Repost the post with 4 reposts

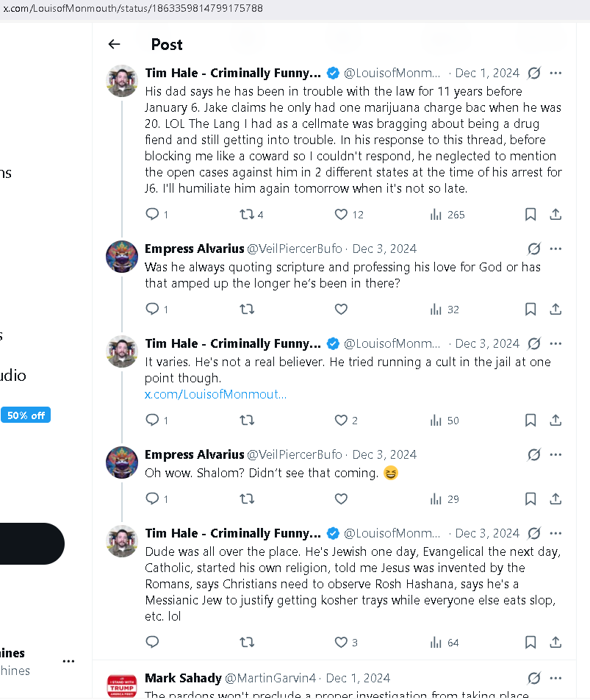tap(247, 214)
